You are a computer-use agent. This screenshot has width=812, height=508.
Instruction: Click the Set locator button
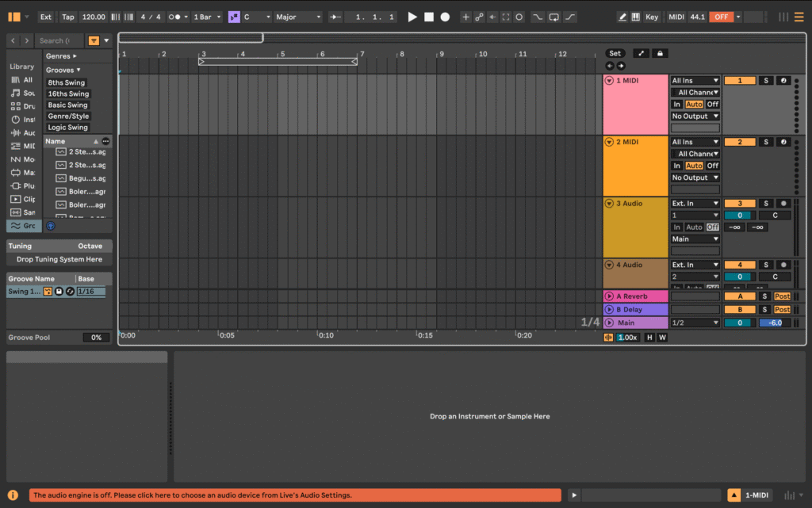coord(615,53)
